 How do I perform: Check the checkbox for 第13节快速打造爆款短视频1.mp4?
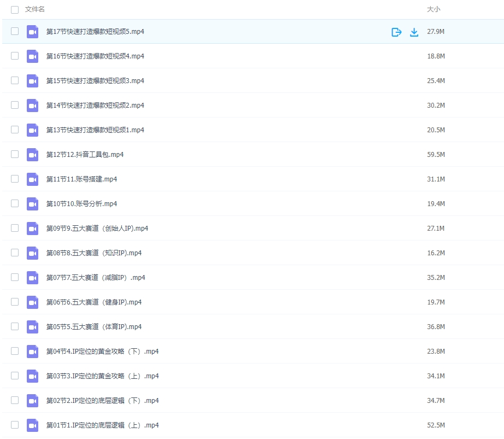coord(15,130)
